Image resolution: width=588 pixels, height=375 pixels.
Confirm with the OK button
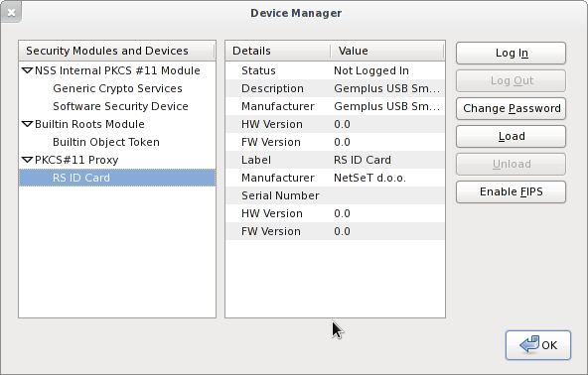[x=538, y=345]
